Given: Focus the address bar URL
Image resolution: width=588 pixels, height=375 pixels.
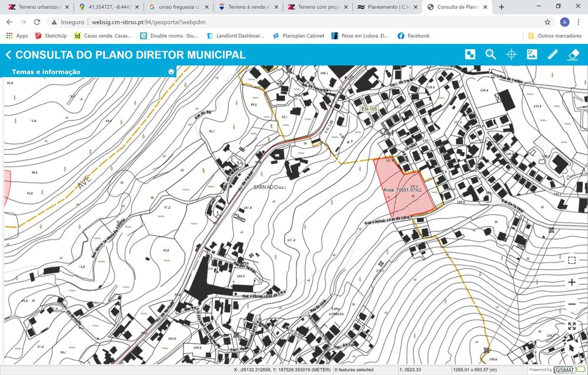Looking at the screenshot, I should tap(149, 22).
